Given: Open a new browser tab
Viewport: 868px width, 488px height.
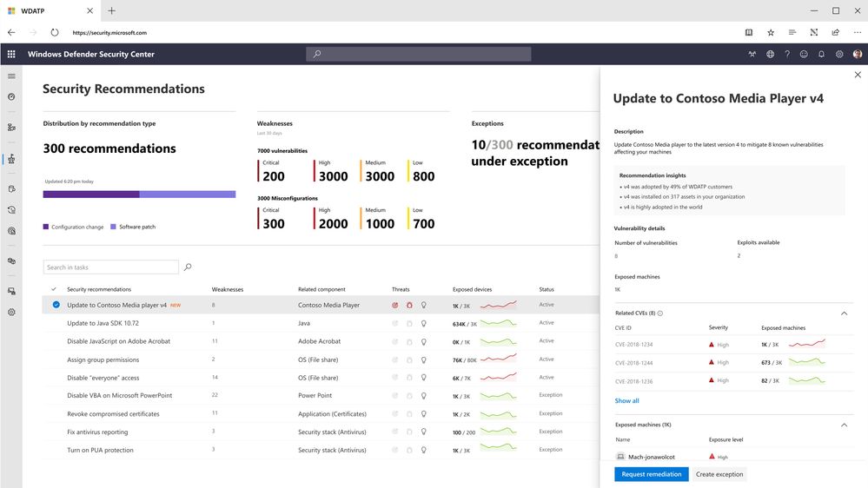Looking at the screenshot, I should (111, 11).
